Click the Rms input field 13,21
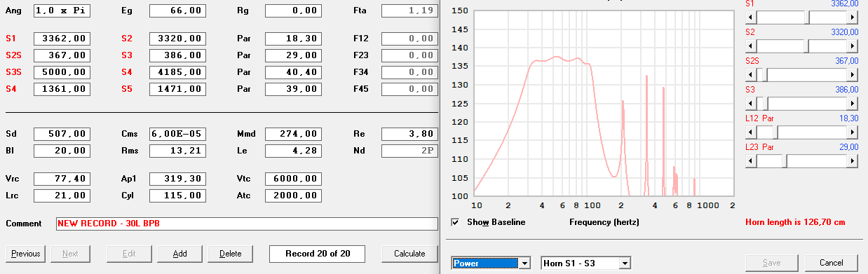The width and height of the screenshot is (868, 274). (177, 151)
